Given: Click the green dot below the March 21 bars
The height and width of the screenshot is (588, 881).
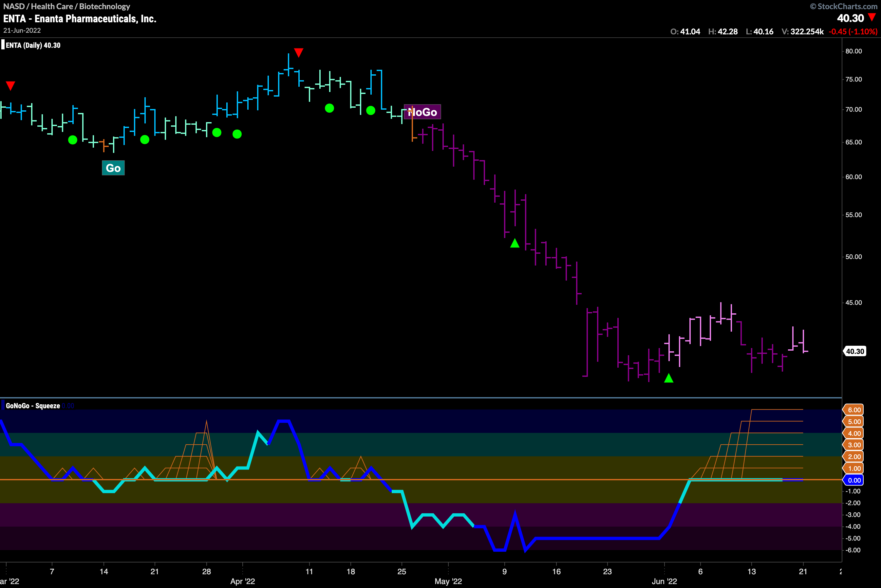Looking at the screenshot, I should pyautogui.click(x=145, y=139).
